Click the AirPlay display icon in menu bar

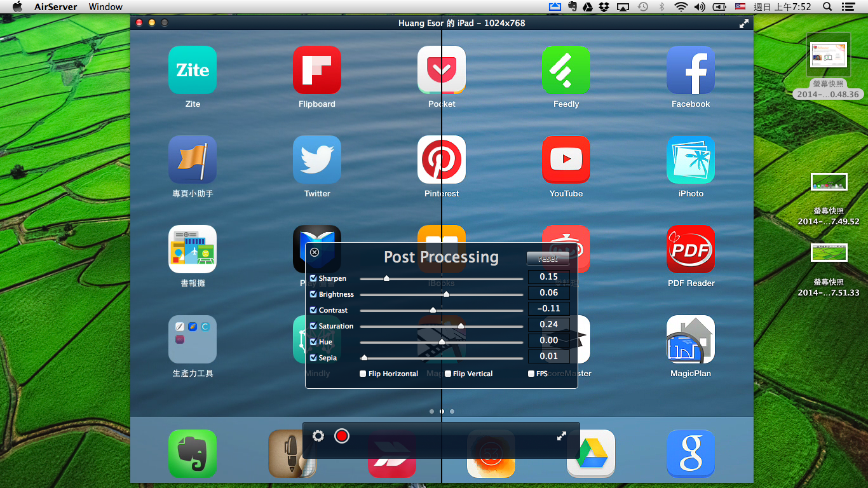coord(623,7)
